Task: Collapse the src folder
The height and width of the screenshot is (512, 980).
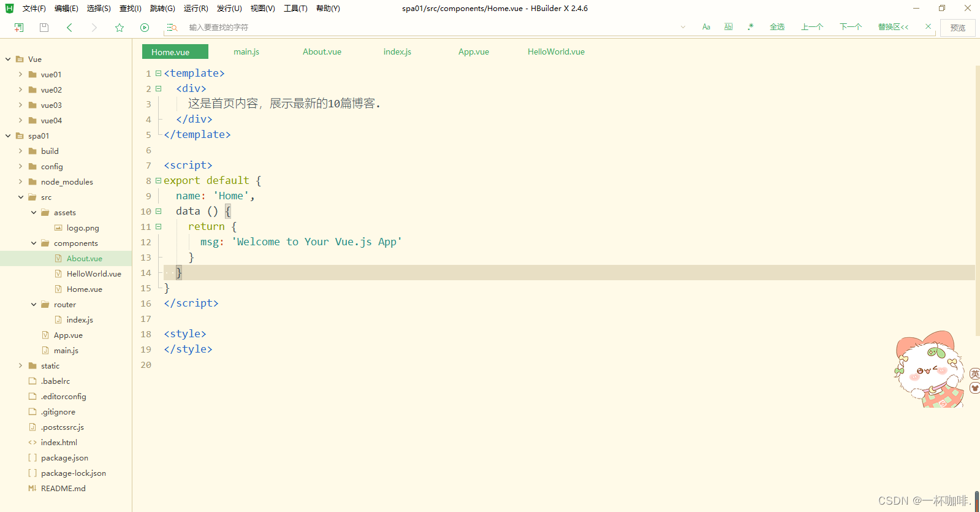Action: pyautogui.click(x=21, y=197)
